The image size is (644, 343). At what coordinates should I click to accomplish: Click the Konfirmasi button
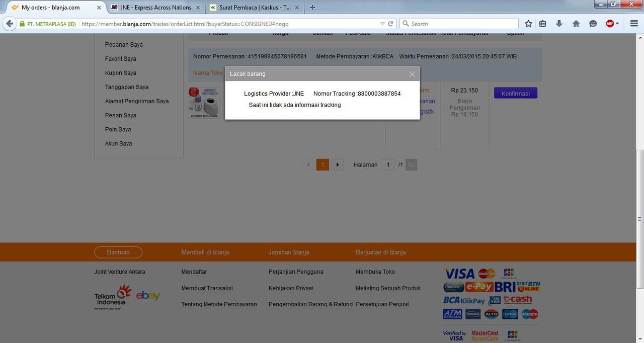[516, 93]
